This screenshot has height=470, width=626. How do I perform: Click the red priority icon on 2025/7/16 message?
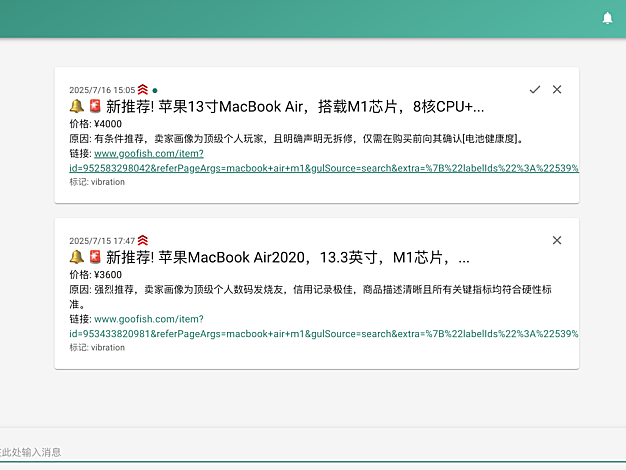pos(143,89)
